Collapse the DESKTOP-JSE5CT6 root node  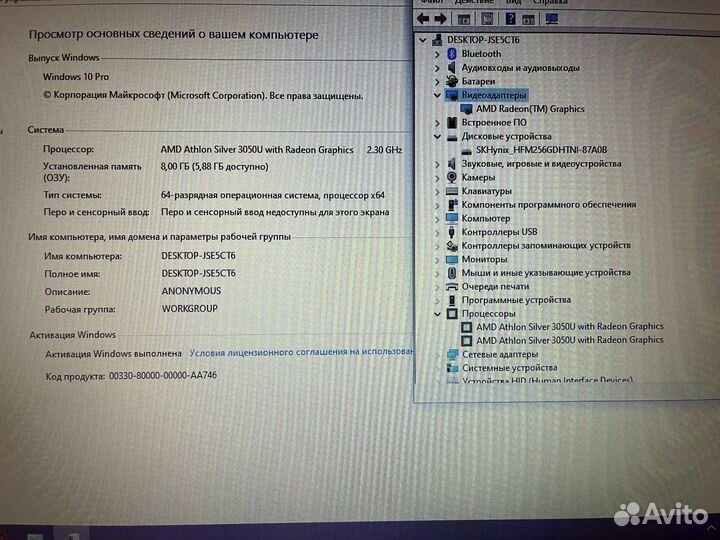(x=423, y=40)
